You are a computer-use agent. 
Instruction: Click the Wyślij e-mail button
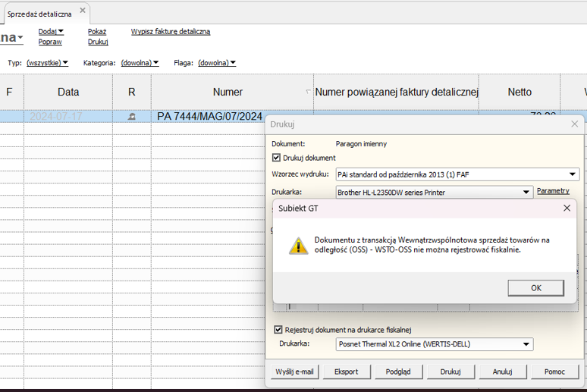coord(294,372)
